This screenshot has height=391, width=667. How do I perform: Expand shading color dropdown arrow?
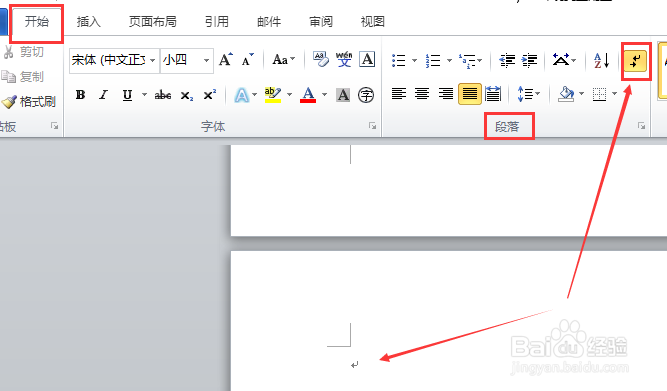pos(581,94)
